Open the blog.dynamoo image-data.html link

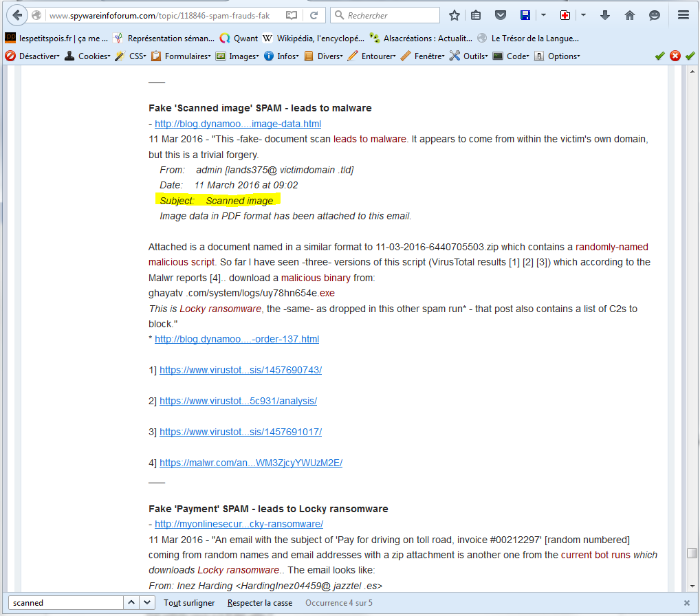[238, 124]
